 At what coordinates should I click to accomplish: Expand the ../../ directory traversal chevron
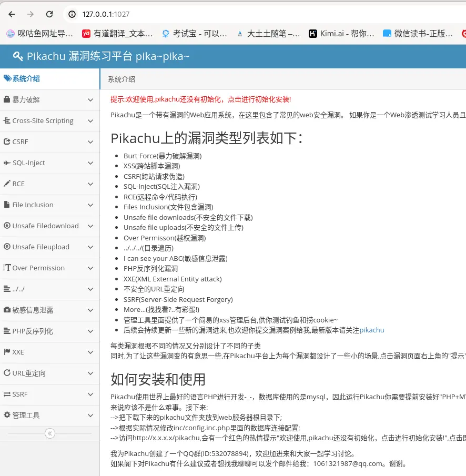click(x=90, y=289)
